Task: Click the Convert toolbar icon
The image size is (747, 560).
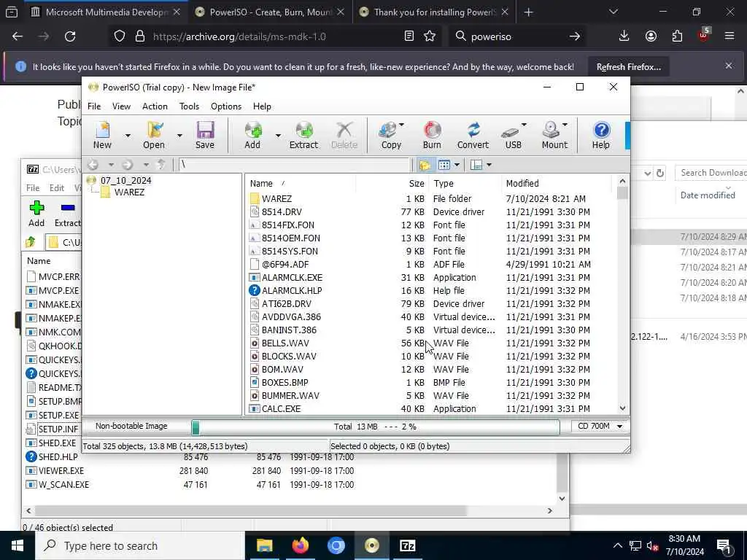Action: (473, 135)
